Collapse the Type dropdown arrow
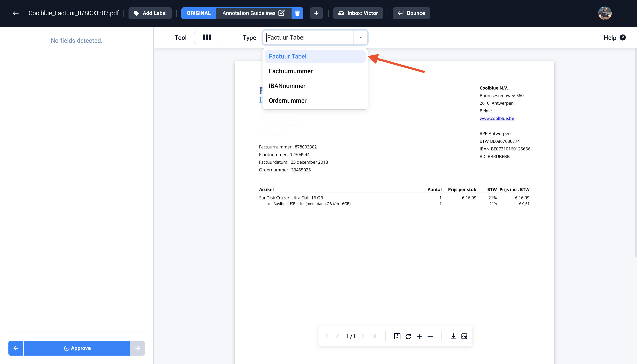637x364 pixels. 360,37
